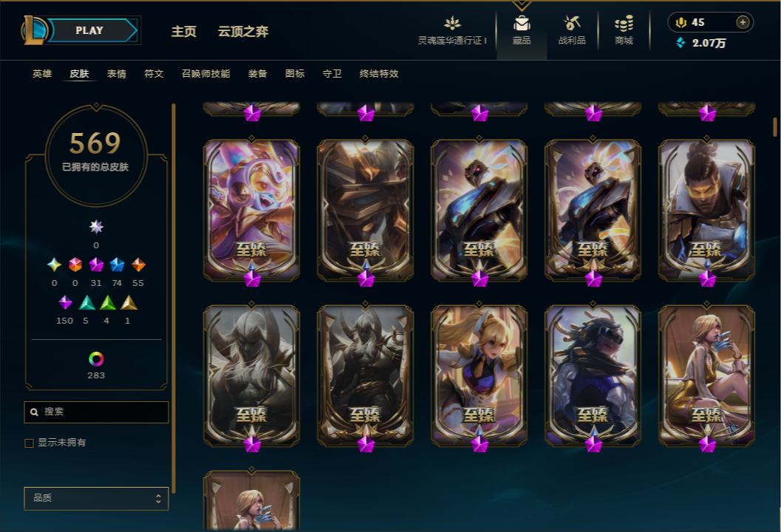Open the 终结特效 tab
The width and height of the screenshot is (781, 532).
pos(379,74)
